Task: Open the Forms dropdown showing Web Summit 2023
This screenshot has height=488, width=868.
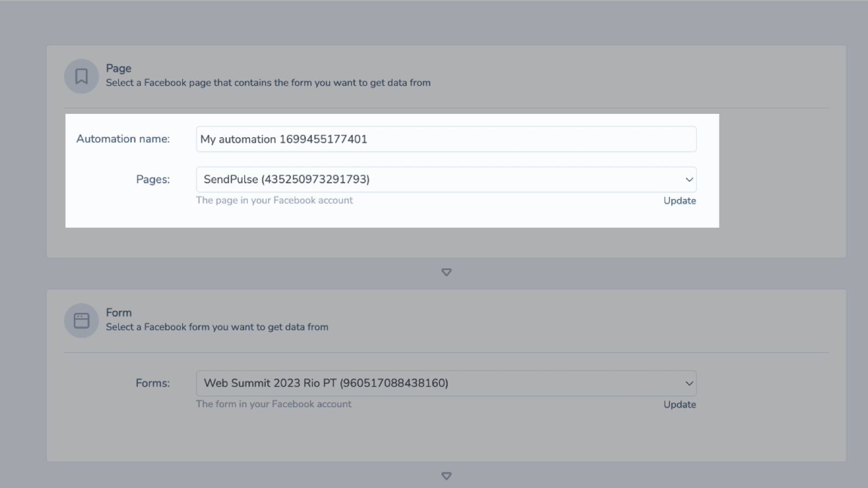Action: 434,383
